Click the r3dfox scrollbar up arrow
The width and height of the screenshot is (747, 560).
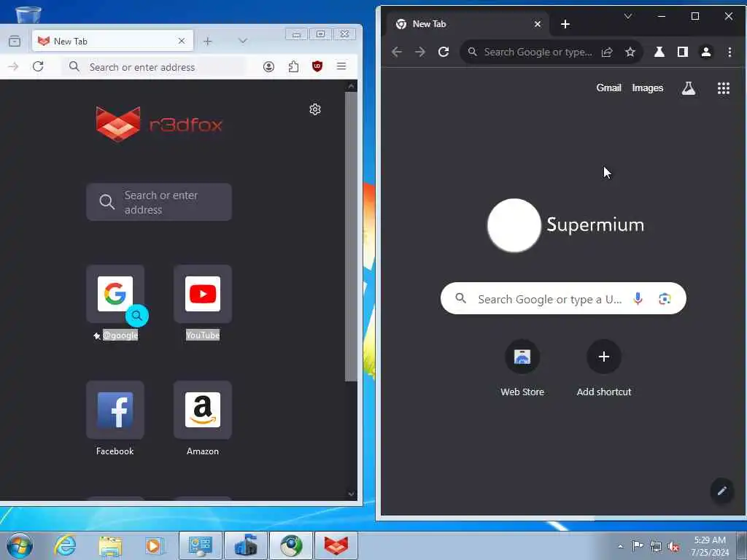pos(351,86)
